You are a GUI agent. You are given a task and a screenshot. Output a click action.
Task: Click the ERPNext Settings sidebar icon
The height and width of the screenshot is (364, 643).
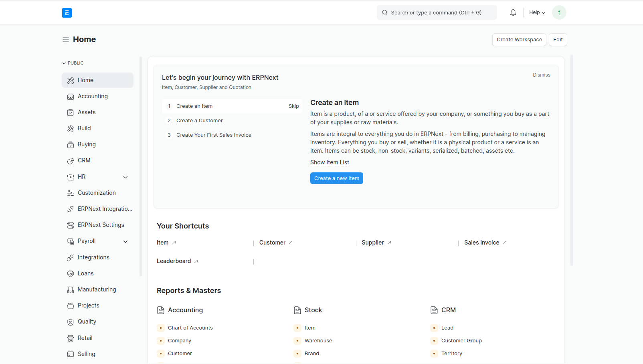pyautogui.click(x=71, y=225)
